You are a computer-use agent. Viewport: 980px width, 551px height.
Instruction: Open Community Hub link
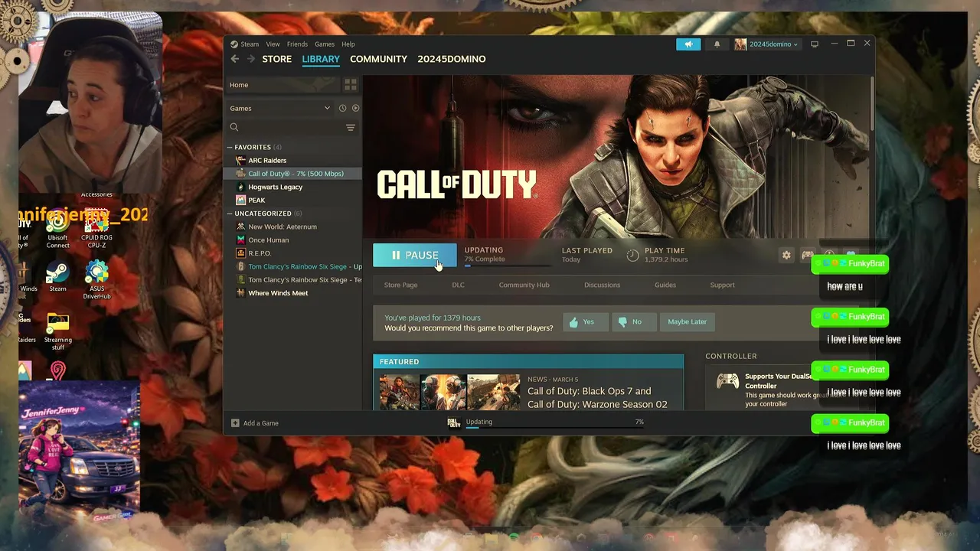point(524,285)
